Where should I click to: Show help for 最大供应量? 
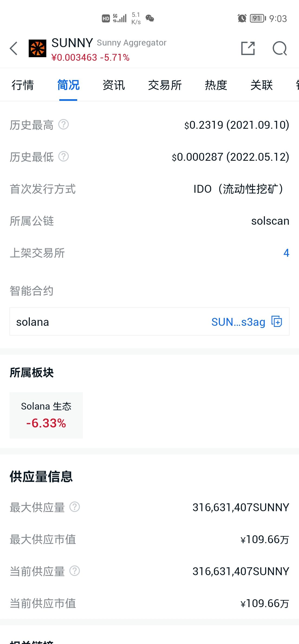coord(75,507)
